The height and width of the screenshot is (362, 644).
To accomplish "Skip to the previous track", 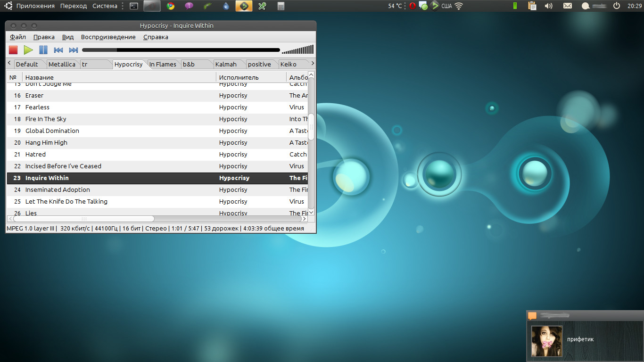I will [x=58, y=50].
